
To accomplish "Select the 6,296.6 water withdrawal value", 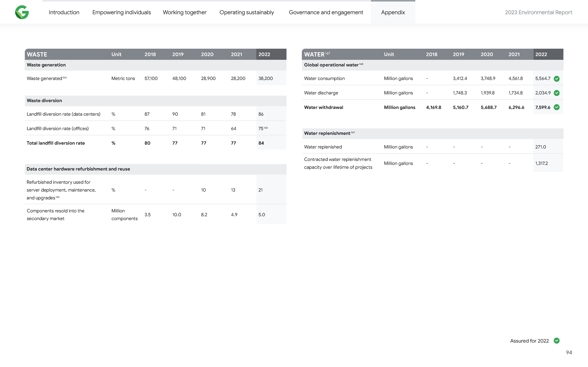I will [516, 107].
